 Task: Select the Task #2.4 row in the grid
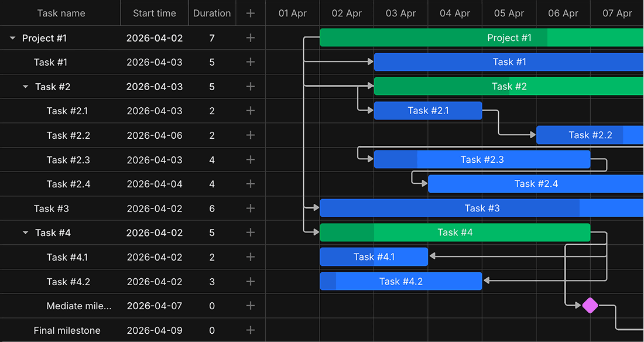click(x=133, y=184)
